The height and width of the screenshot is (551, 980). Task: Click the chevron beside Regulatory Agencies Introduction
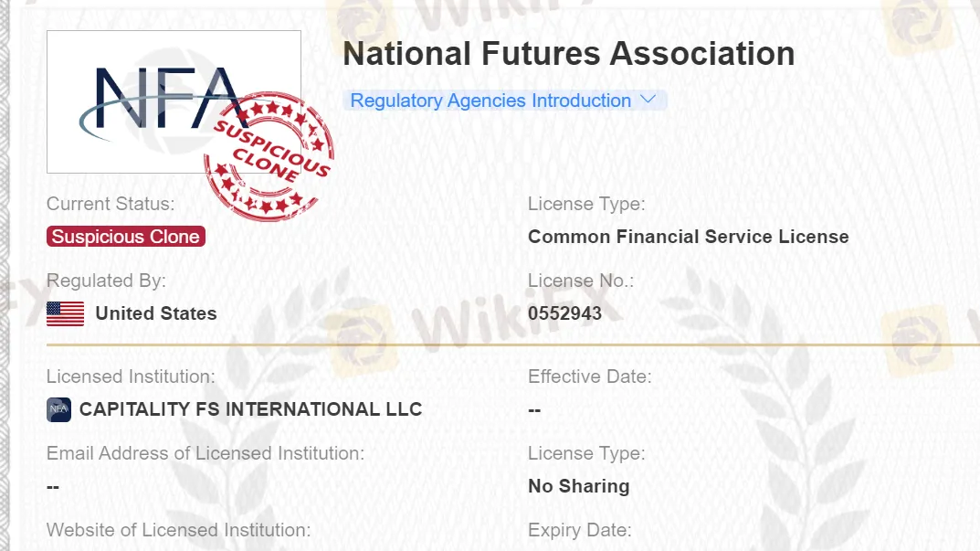[648, 100]
